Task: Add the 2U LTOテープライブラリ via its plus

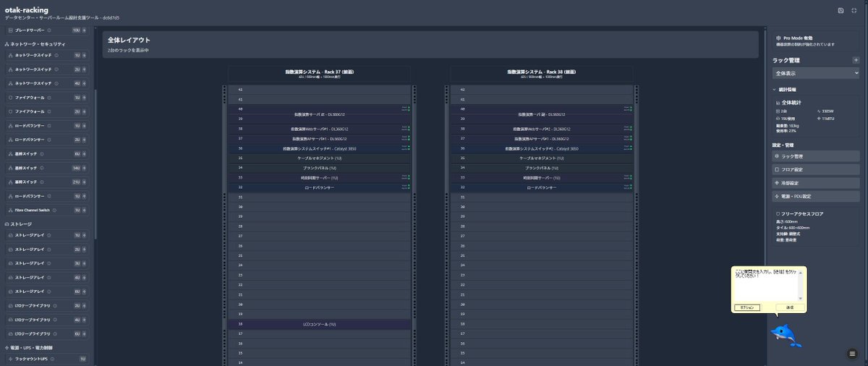Action: pos(85,305)
